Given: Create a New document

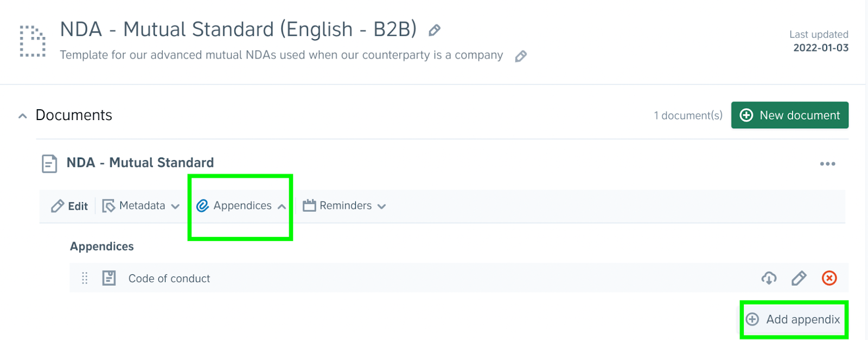Looking at the screenshot, I should [789, 115].
